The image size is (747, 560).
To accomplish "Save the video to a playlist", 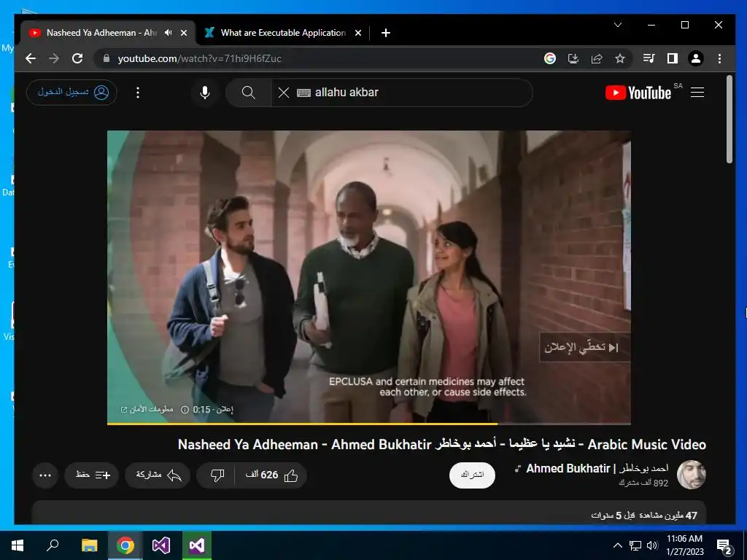I will coord(92,475).
